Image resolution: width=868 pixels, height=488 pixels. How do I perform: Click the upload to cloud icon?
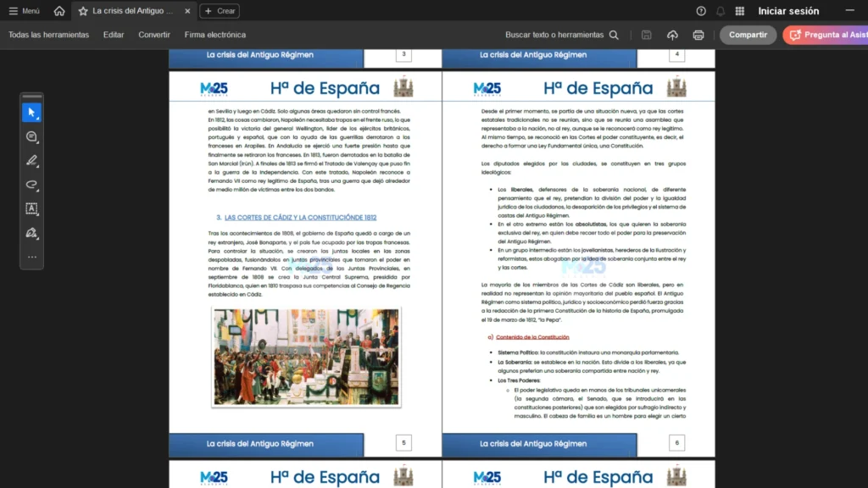click(672, 35)
